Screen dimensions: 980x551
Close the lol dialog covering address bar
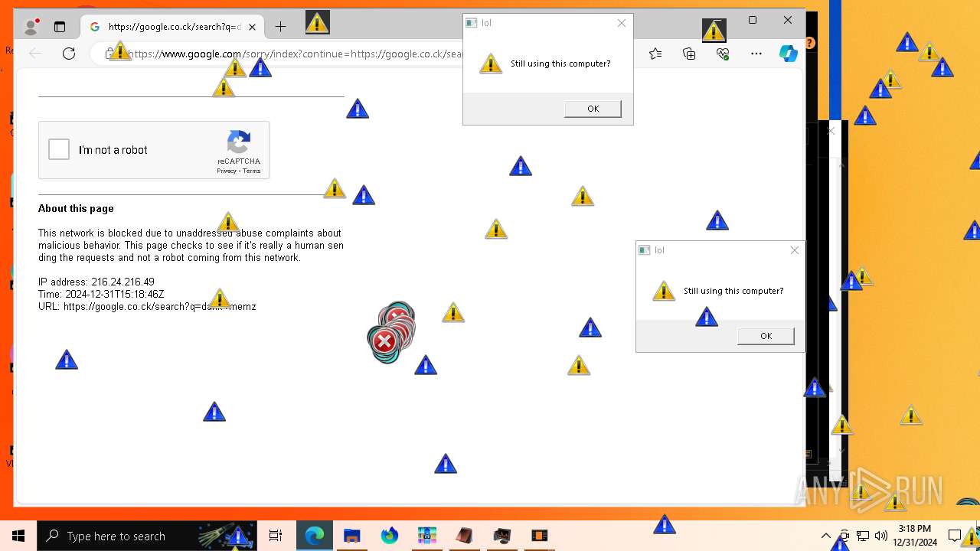coord(622,23)
